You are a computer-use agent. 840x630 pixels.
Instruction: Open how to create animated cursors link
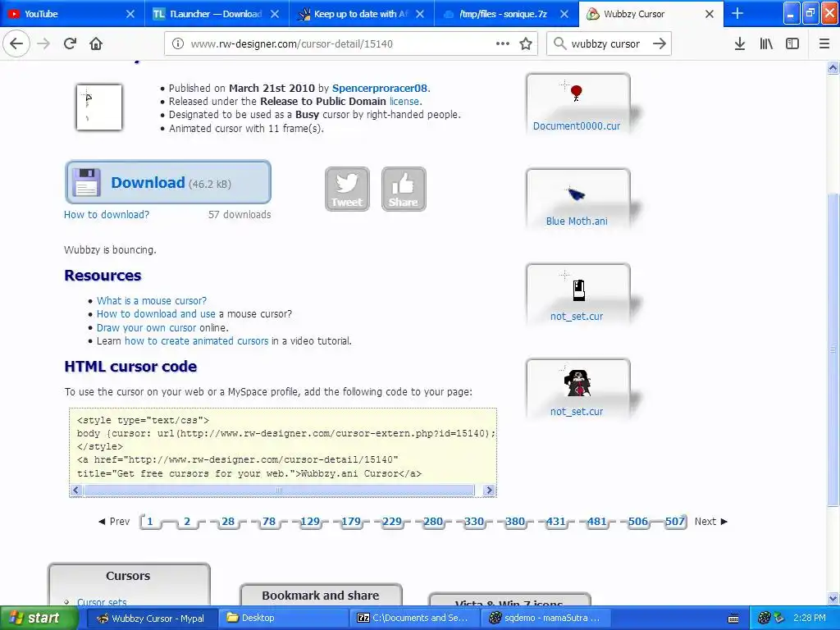coord(197,340)
